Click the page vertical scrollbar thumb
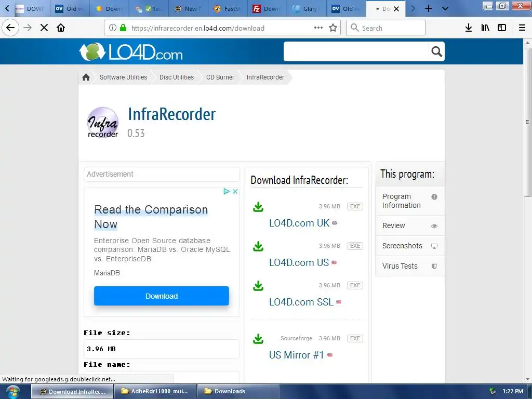This screenshot has width=532, height=399. pos(527,122)
